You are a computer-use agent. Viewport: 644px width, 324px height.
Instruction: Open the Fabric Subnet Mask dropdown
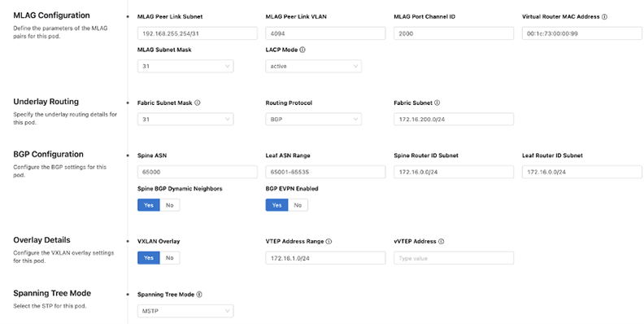(x=185, y=119)
